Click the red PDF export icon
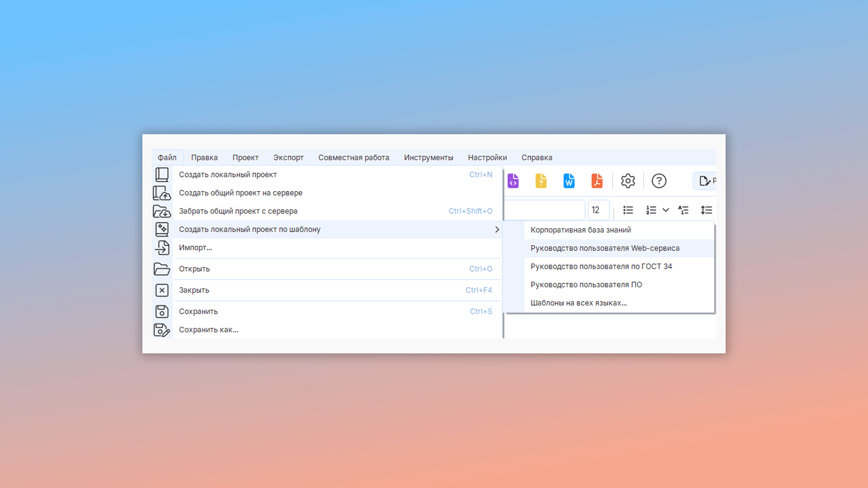 [x=597, y=181]
